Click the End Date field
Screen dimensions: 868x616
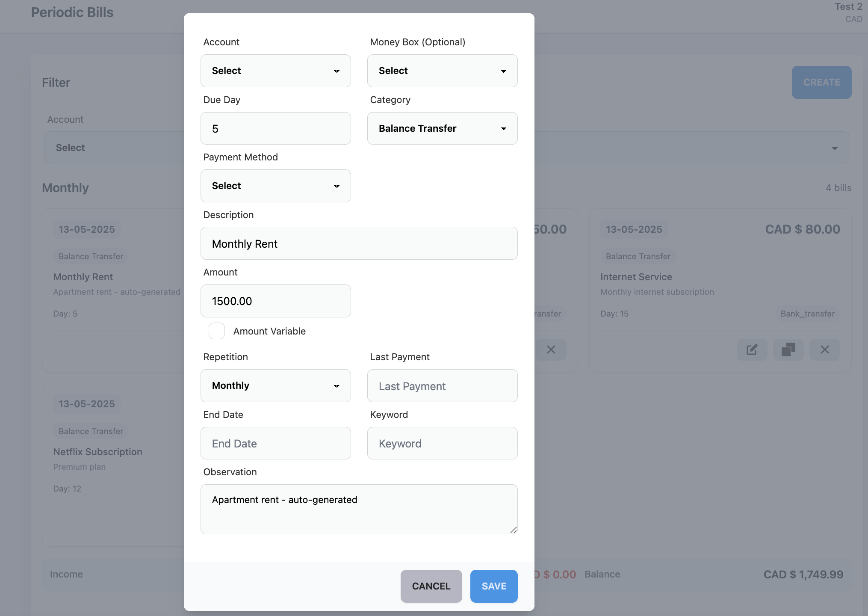click(x=275, y=443)
